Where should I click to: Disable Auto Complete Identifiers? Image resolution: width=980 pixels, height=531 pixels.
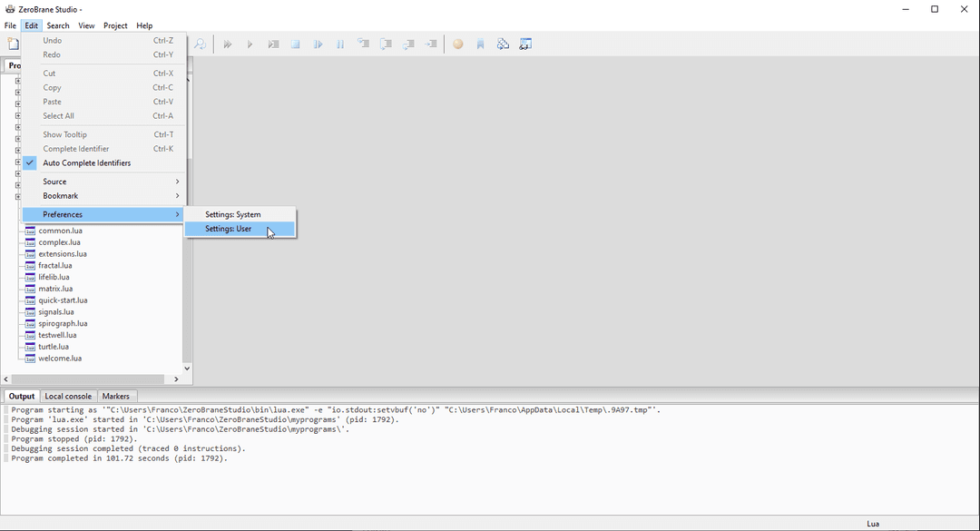(89, 162)
